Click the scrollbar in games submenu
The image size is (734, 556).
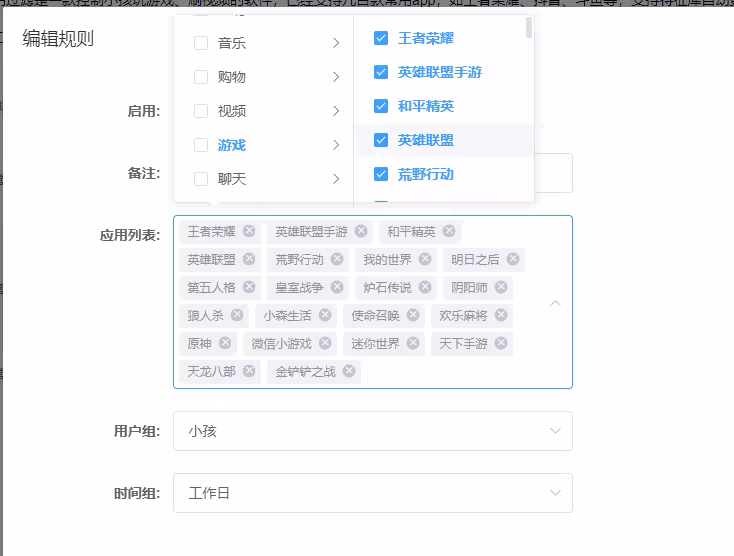pos(529,27)
